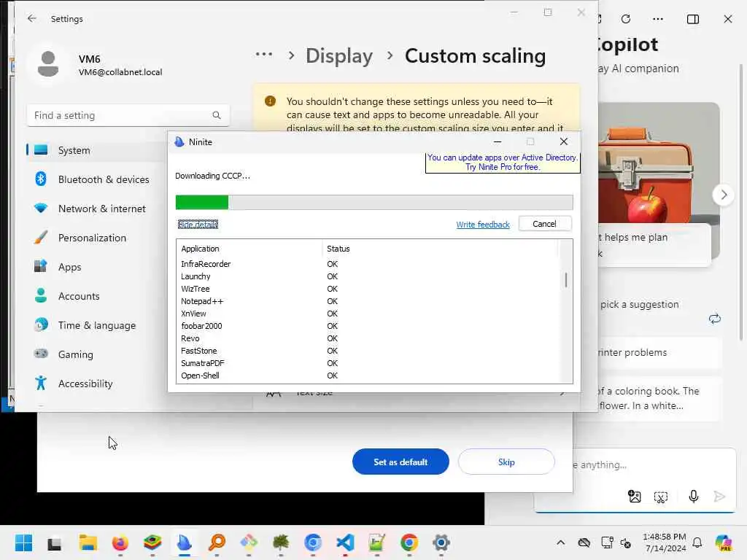Add an image in Copilot chat
This screenshot has height=560, width=747.
point(634,497)
